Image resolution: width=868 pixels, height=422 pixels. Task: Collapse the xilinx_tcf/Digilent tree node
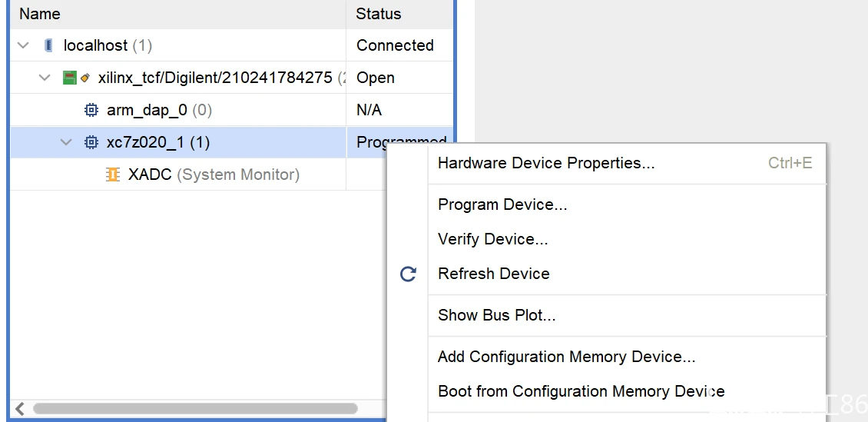click(45, 78)
